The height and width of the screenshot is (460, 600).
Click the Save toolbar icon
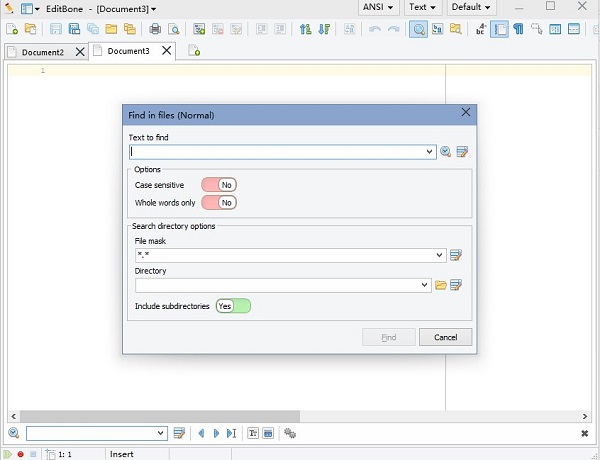(56, 29)
